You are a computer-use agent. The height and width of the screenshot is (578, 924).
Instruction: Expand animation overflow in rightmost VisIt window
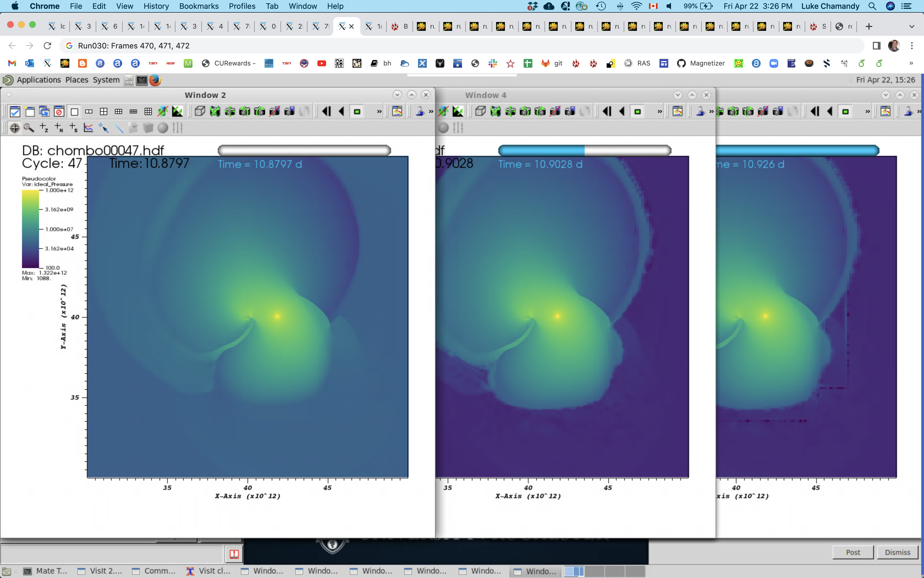[x=868, y=112]
